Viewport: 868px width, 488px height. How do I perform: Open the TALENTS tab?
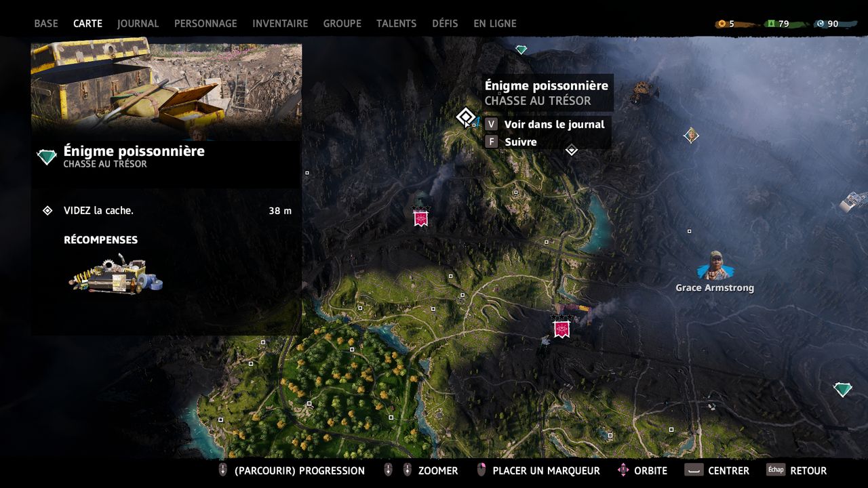click(x=397, y=23)
